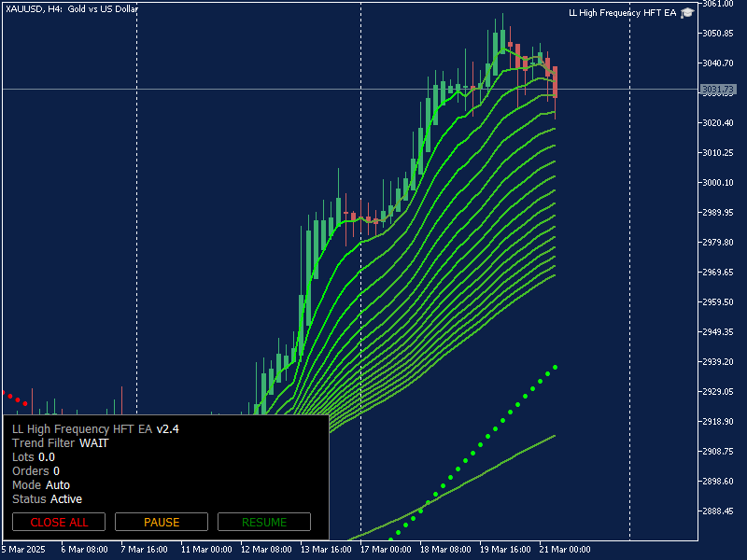The width and height of the screenshot is (747, 560).
Task: Click the graduation cap EA icon
Action: (x=687, y=13)
